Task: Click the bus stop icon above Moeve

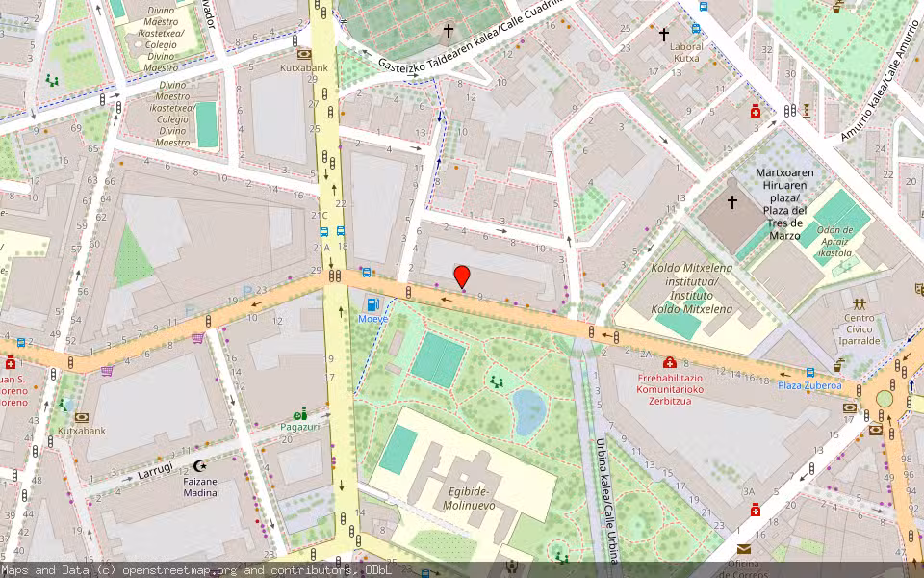Action: point(367,273)
